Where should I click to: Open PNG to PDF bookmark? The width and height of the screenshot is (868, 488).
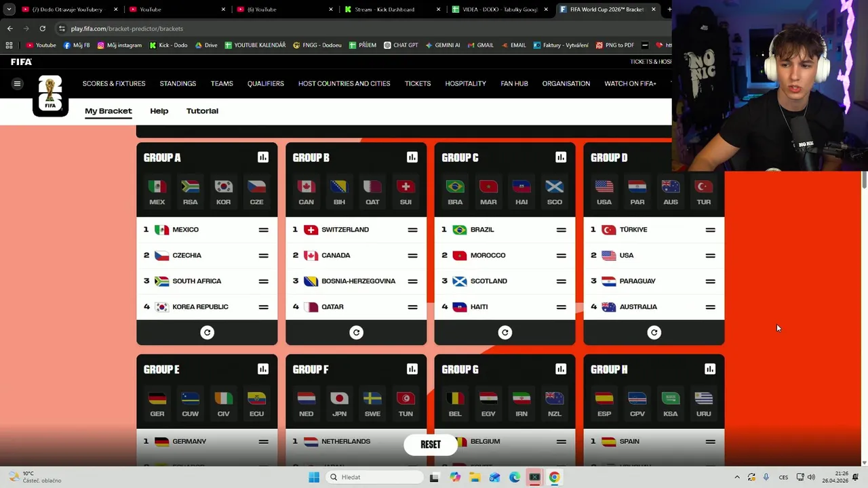(614, 45)
